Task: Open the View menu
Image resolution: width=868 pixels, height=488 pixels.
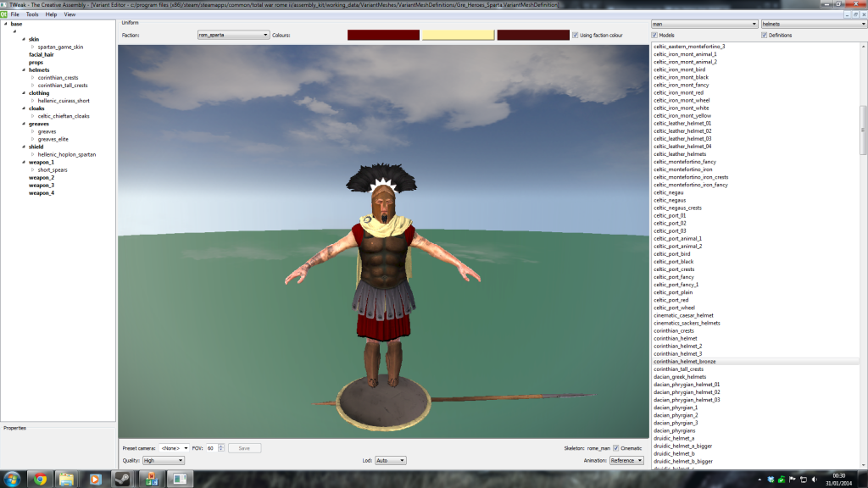Action: 70,14
